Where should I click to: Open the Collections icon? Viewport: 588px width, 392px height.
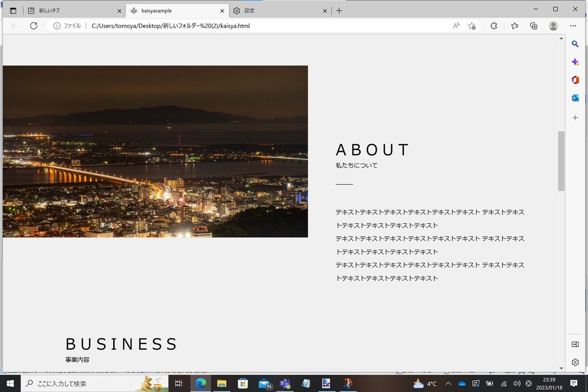[x=534, y=26]
